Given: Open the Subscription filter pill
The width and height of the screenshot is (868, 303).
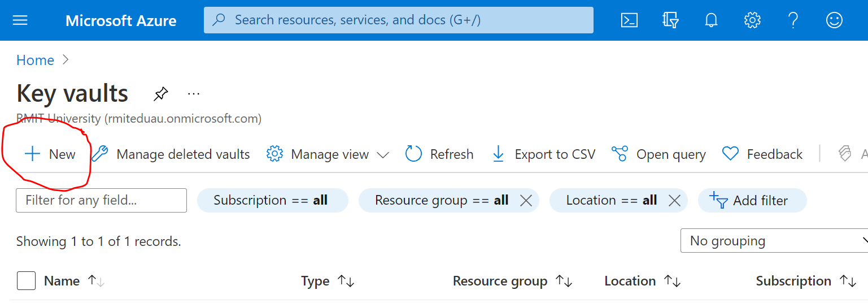Looking at the screenshot, I should click(x=272, y=201).
